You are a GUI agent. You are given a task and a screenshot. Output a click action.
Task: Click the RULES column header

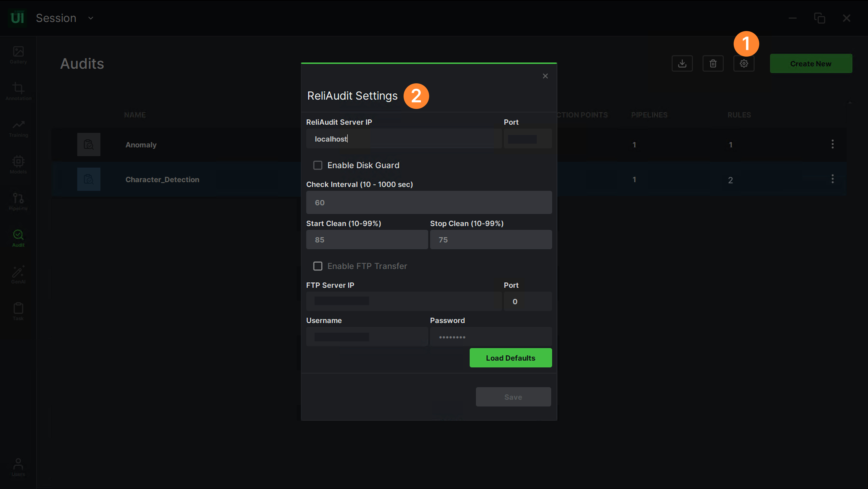click(x=739, y=115)
